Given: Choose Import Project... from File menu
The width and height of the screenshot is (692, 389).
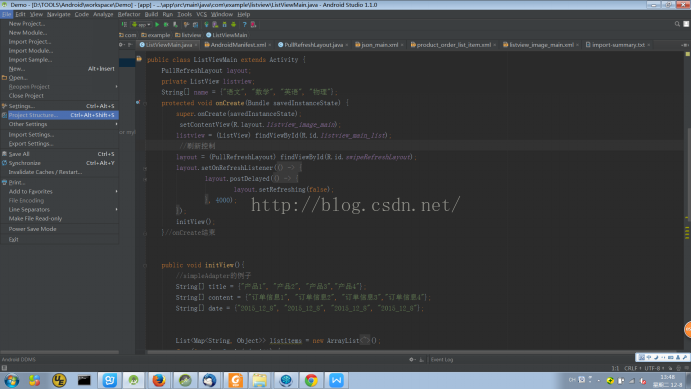Looking at the screenshot, I should click(60, 42).
